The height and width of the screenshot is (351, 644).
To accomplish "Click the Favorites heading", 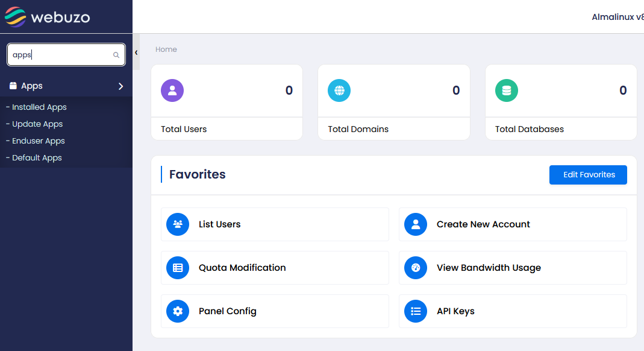I will [197, 174].
